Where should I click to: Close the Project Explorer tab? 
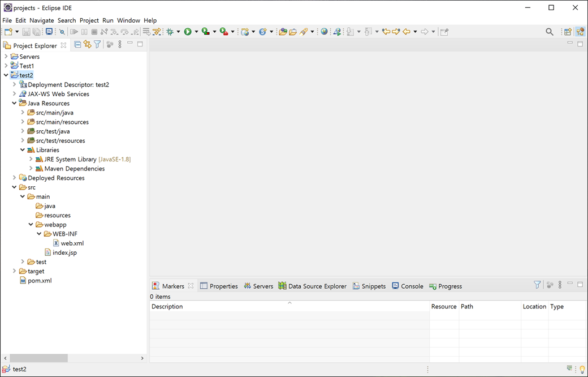pos(64,45)
